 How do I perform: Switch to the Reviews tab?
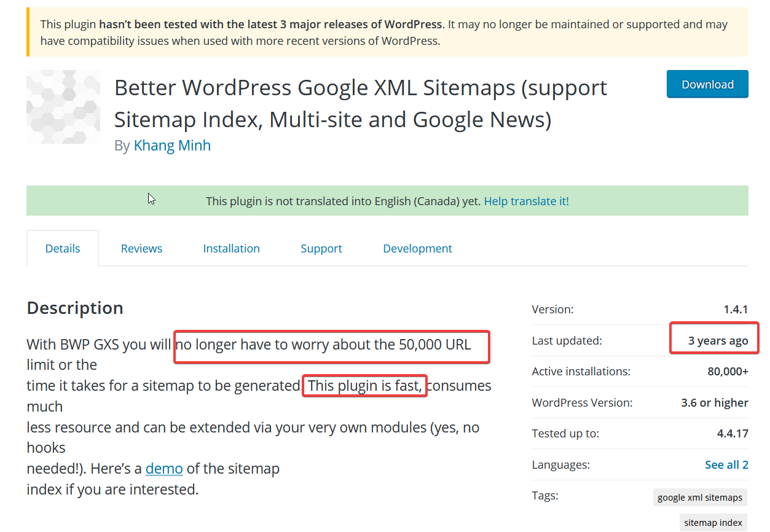(141, 248)
